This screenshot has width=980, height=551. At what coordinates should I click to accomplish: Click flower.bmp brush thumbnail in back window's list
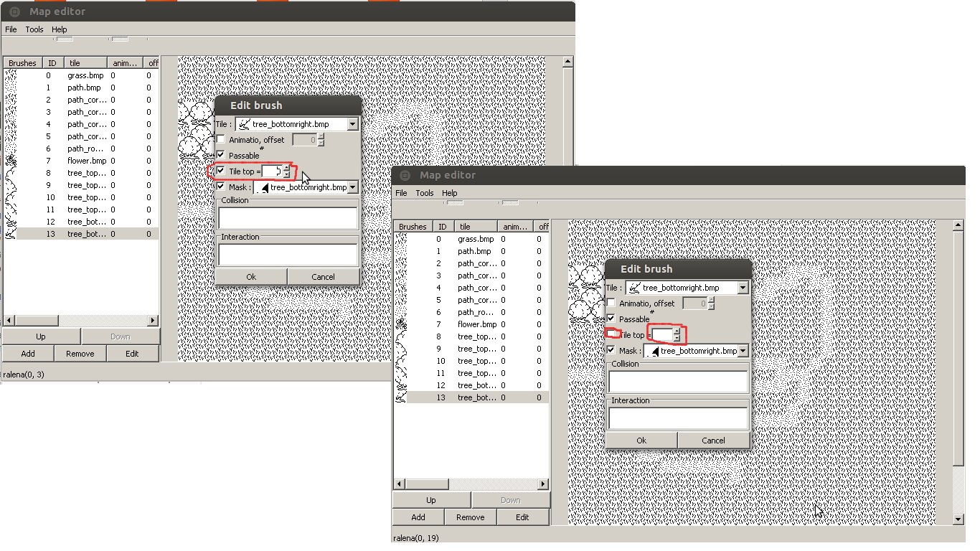[11, 161]
